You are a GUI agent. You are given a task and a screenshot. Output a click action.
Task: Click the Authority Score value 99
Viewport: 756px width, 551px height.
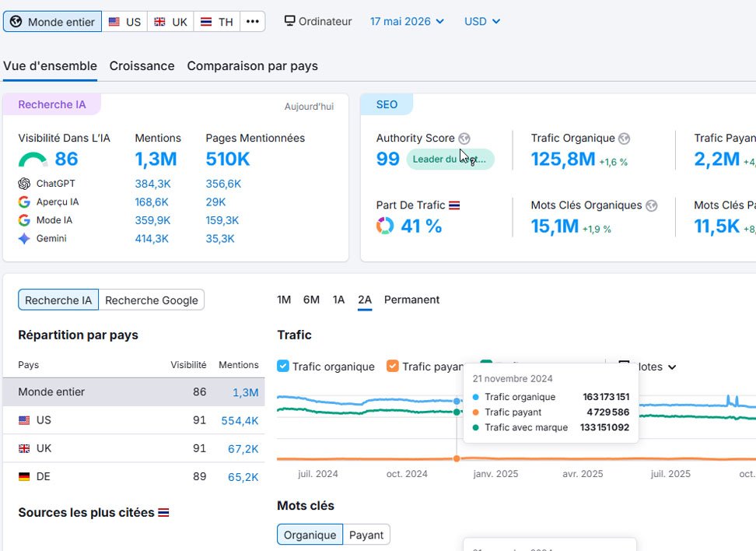click(387, 160)
